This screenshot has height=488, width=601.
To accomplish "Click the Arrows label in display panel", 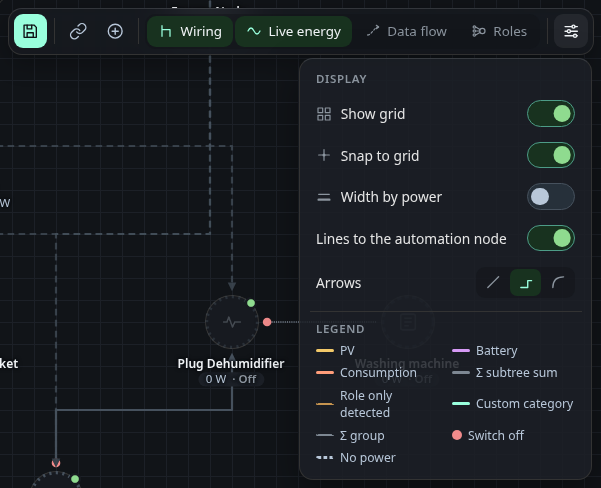I will click(x=338, y=283).
